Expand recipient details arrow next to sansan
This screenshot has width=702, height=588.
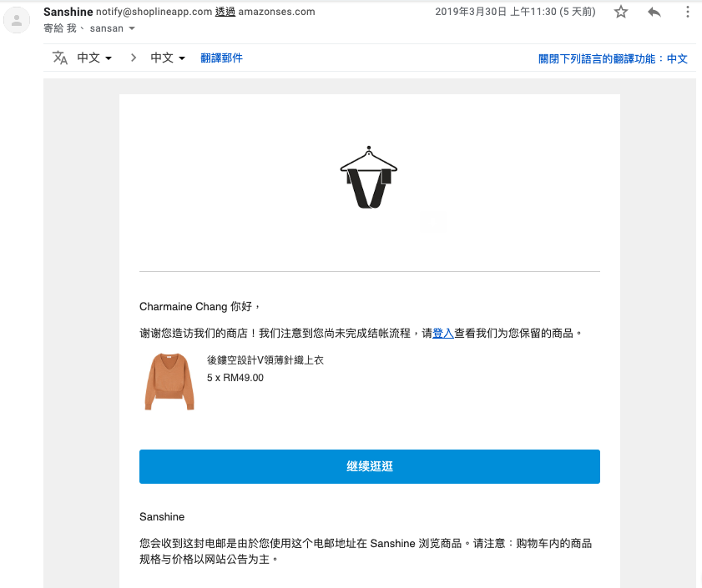132,28
